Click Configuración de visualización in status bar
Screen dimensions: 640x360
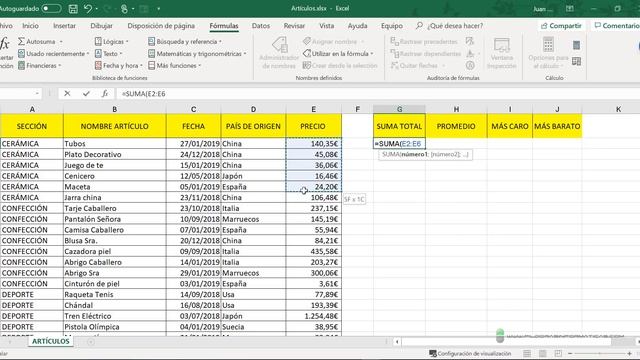470,353
